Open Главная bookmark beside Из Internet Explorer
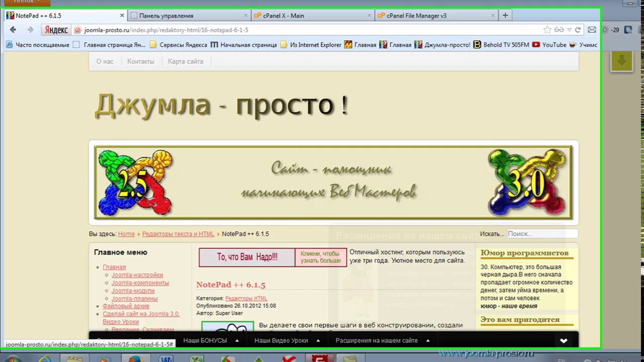644x362 pixels. [x=360, y=45]
